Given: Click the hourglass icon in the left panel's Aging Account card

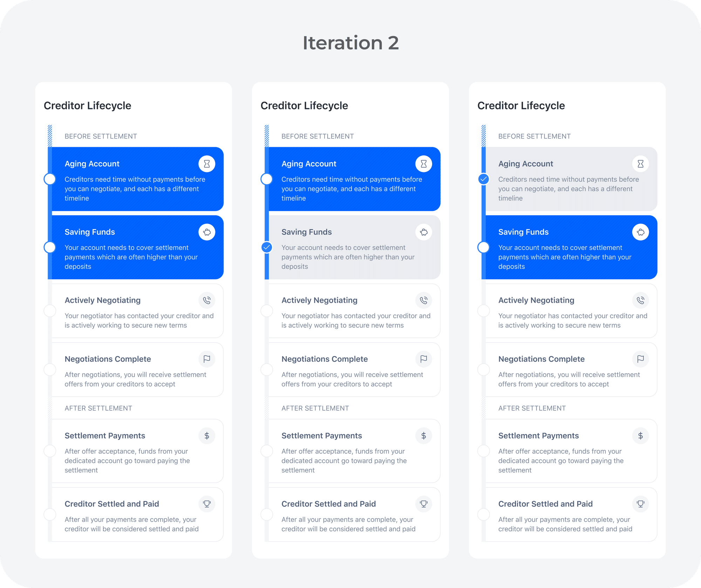Looking at the screenshot, I should (x=207, y=164).
